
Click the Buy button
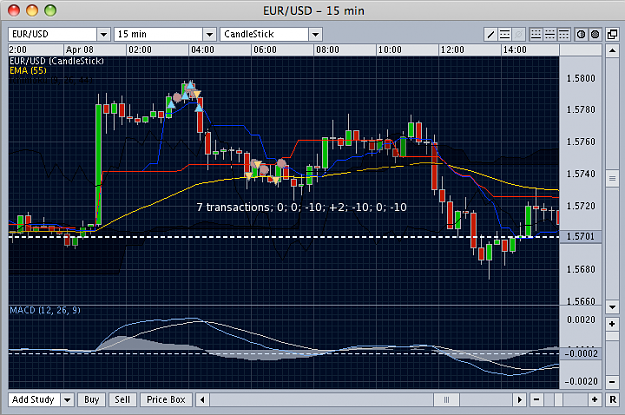click(91, 399)
